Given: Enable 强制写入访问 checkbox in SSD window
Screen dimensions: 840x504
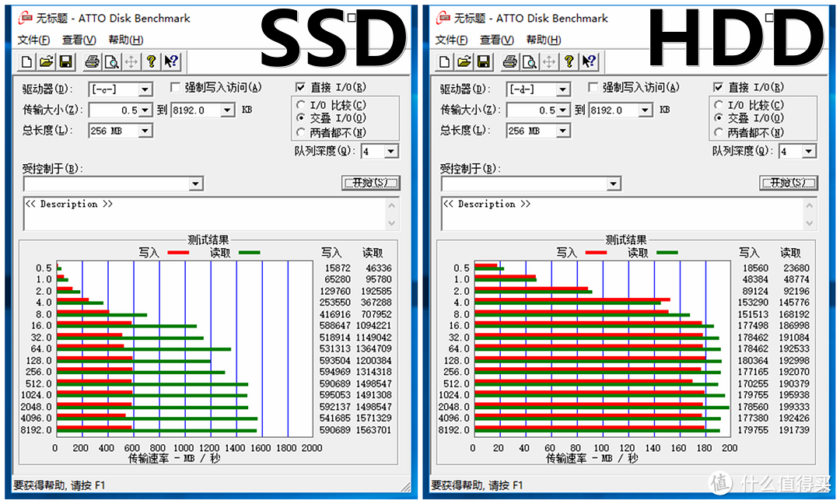Looking at the screenshot, I should [x=175, y=87].
